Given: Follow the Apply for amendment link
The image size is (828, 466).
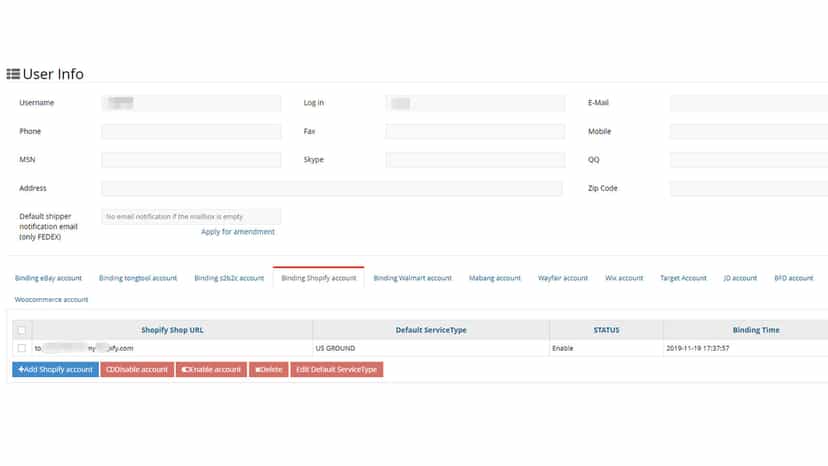Looking at the screenshot, I should click(238, 232).
